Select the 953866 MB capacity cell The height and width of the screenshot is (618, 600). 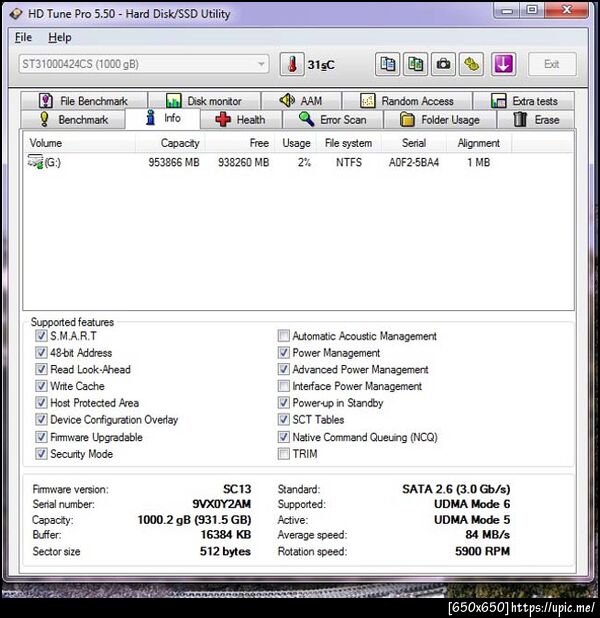174,162
